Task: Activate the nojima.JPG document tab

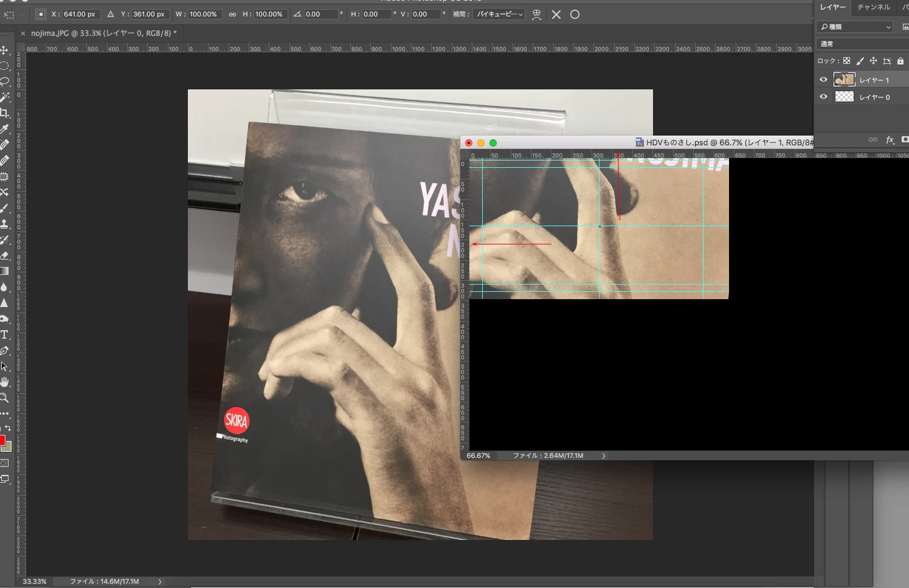Action: tap(104, 33)
